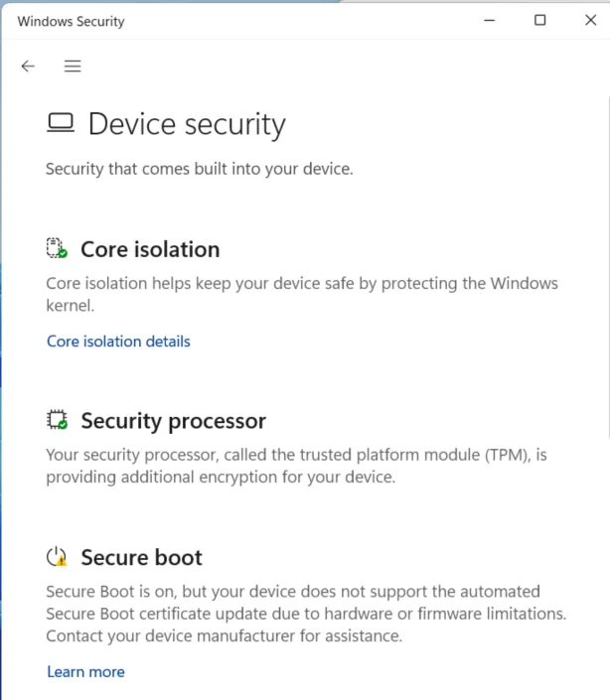610x700 pixels.
Task: Click the Device security page title
Action: (x=187, y=124)
